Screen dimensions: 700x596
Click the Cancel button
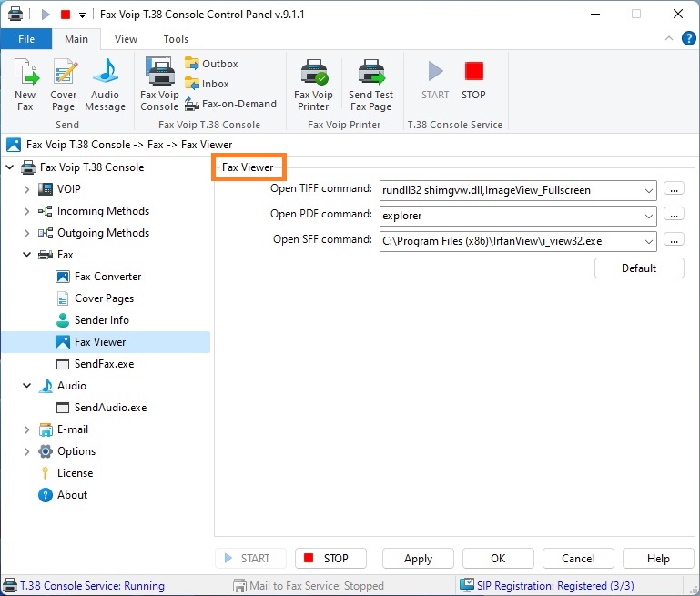coord(578,558)
